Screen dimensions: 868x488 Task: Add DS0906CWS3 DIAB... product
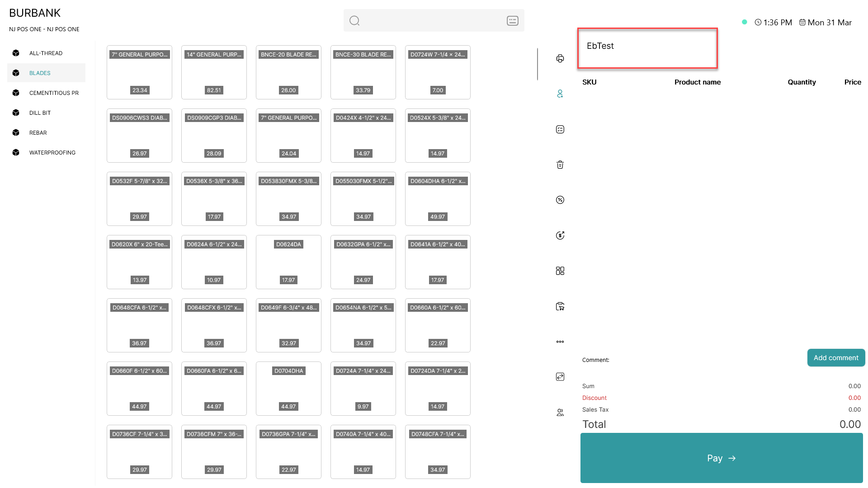[x=139, y=136]
